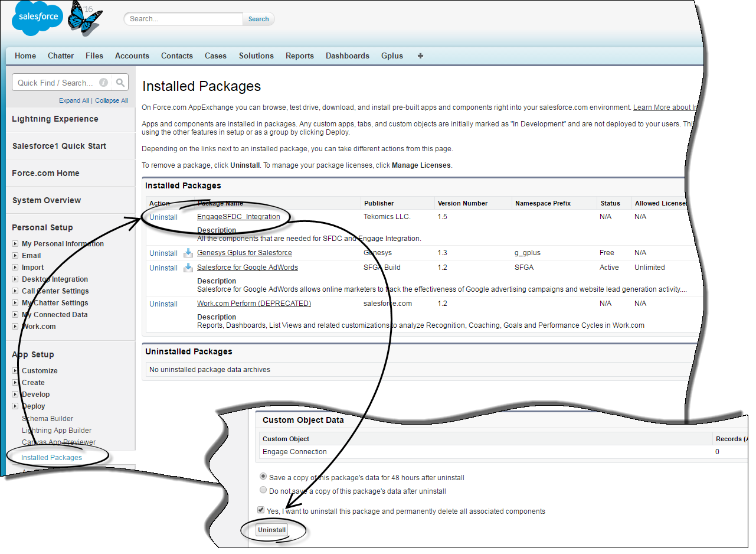Open the Files tab
This screenshot has height=554, width=756.
[x=94, y=56]
